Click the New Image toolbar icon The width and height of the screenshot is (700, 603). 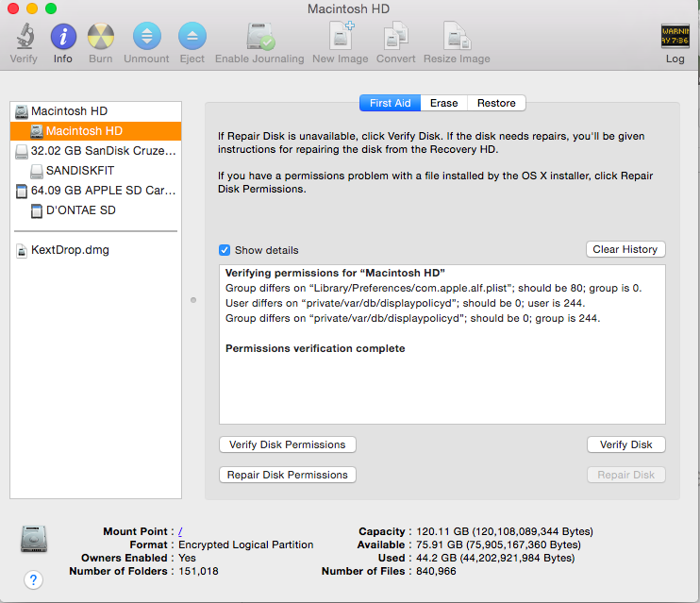point(342,35)
